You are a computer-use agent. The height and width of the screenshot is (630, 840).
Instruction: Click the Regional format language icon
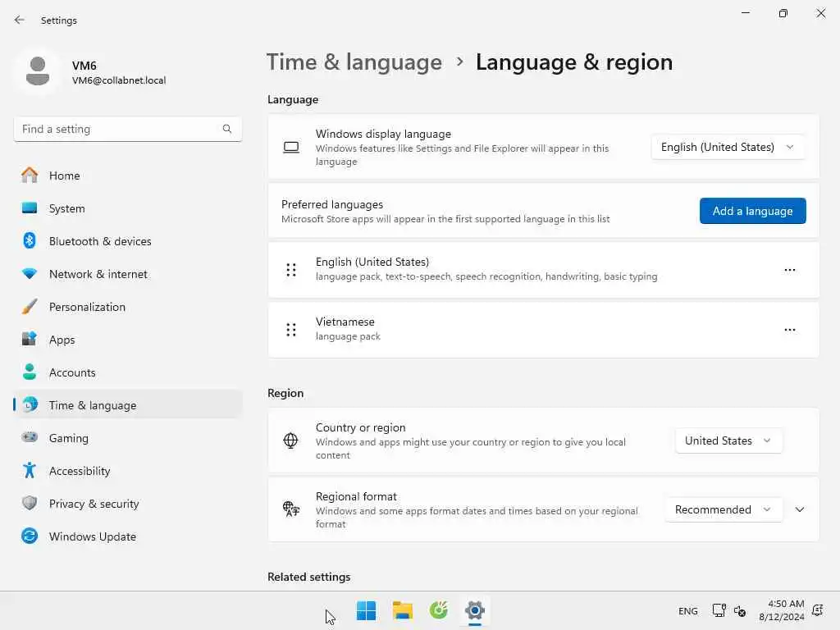tap(291, 509)
